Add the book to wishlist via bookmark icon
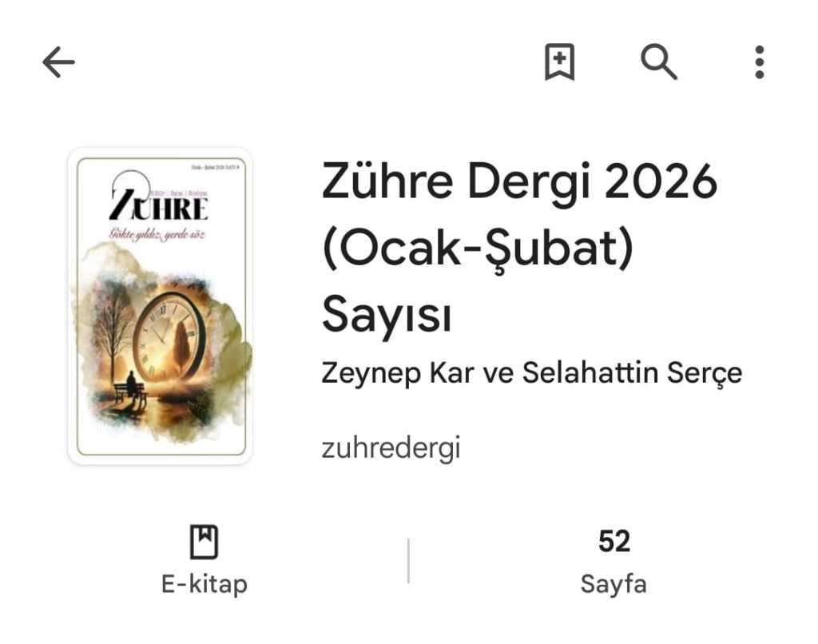Screen dimensions: 818x644 pos(560,62)
